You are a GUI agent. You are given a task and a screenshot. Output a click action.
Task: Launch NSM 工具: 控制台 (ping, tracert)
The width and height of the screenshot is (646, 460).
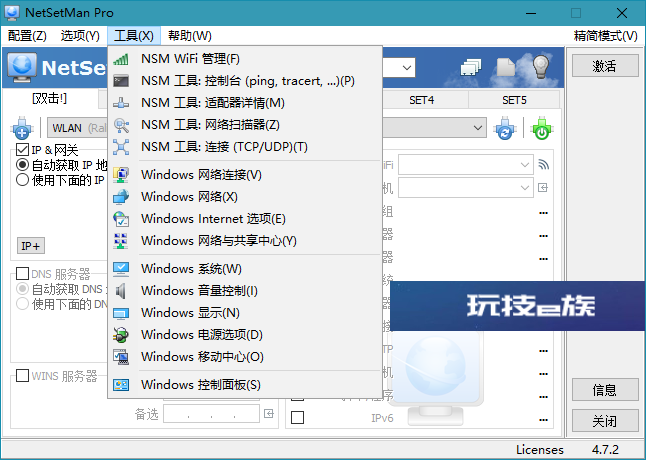click(x=245, y=81)
